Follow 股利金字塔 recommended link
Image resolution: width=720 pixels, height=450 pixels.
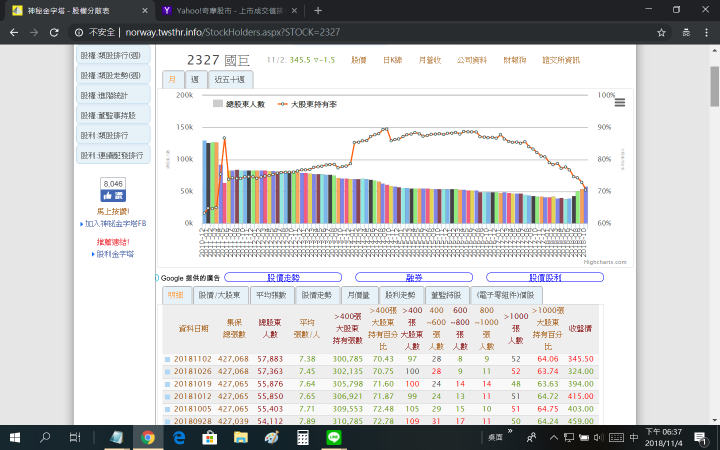coord(115,254)
